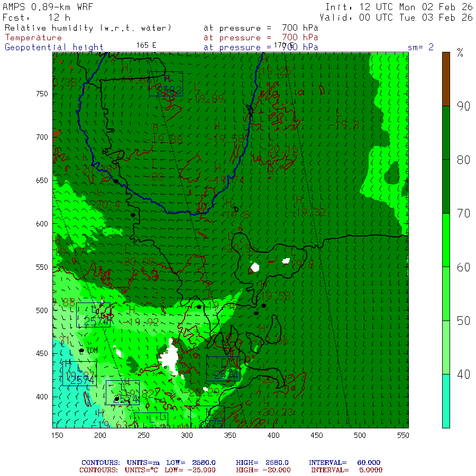Click the '70' tick label on color bar
The width and height of the screenshot is (476, 476).
click(x=463, y=214)
